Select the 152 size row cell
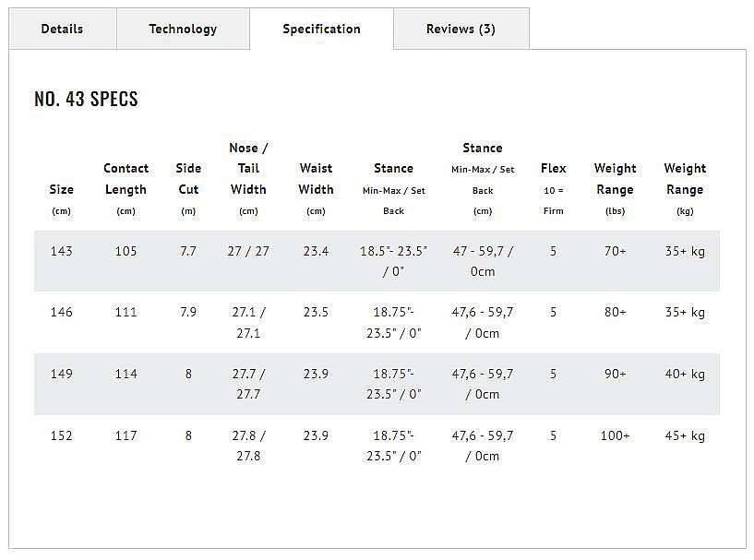The height and width of the screenshot is (560, 754). coord(62,435)
